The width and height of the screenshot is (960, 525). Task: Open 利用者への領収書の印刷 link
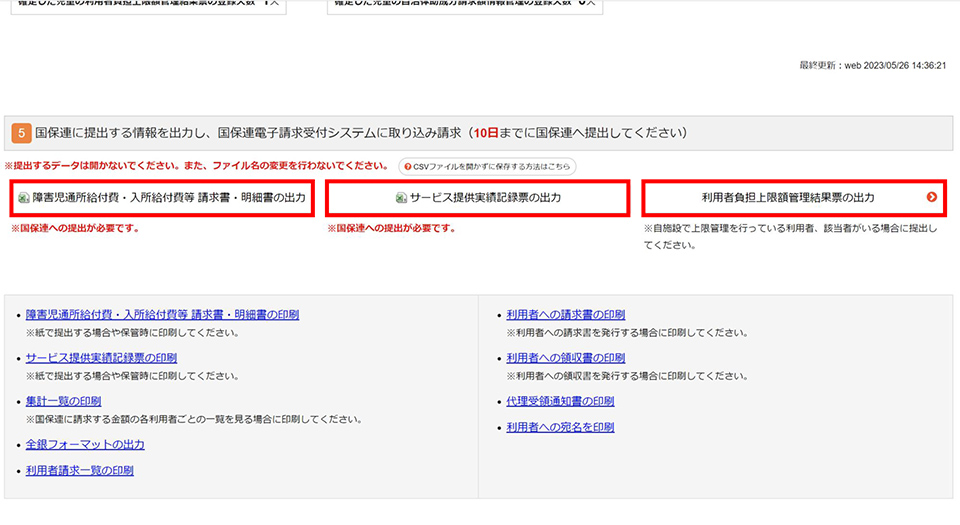click(x=566, y=358)
